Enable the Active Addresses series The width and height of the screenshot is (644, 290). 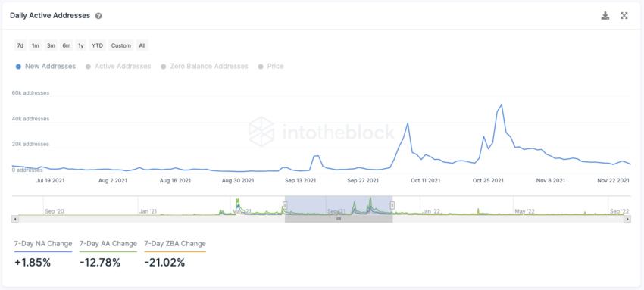(118, 67)
